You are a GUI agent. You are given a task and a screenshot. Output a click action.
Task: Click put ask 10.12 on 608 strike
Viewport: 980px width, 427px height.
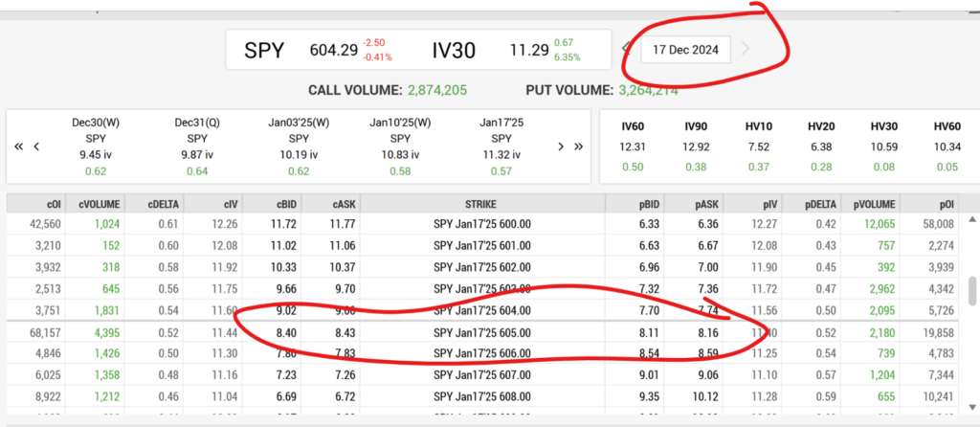point(705,396)
